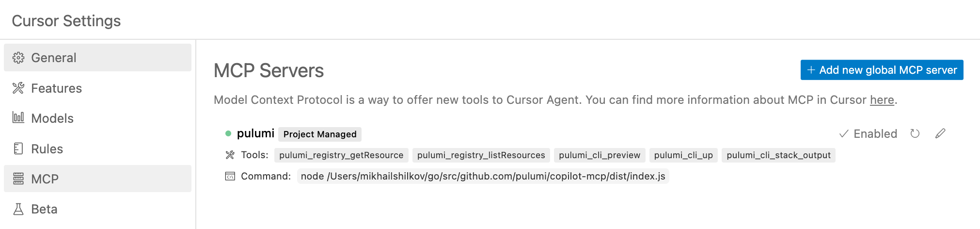Select the pulumi_cli_preview tool chip
Viewport: 980px width, 229px height.
tap(600, 155)
